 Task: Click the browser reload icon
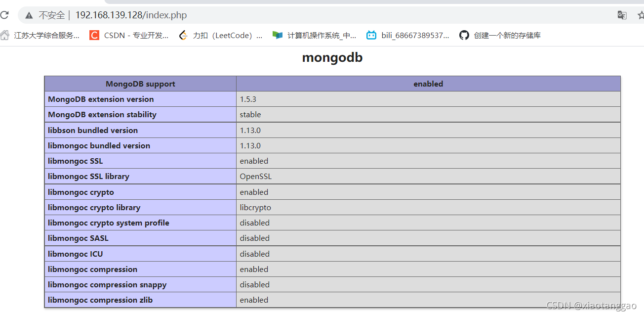[4, 15]
